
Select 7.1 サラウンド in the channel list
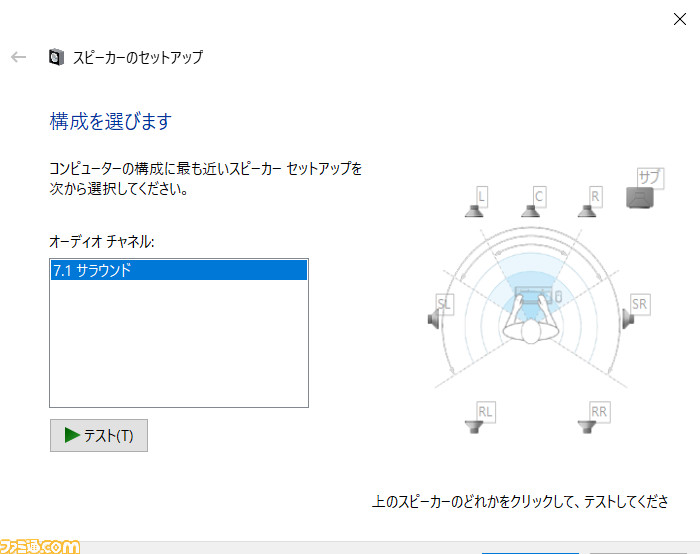point(179,270)
